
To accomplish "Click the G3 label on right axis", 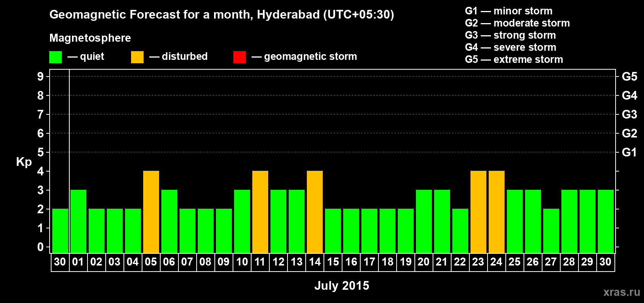I will coord(629,114).
